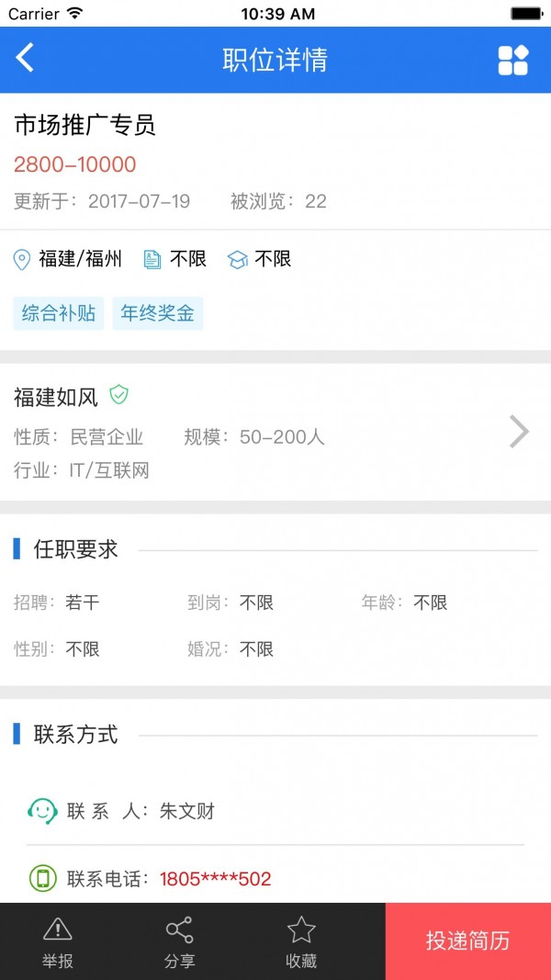
Task: Expand company details via the right chevron
Action: (519, 432)
